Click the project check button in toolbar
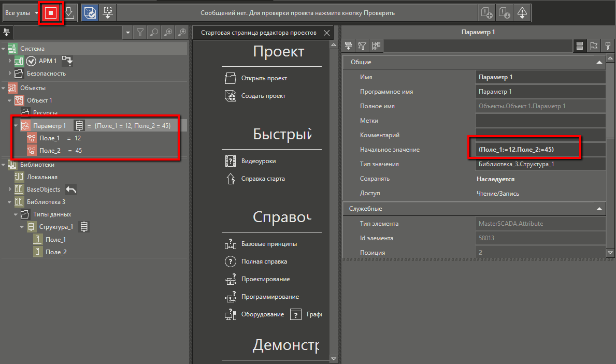The width and height of the screenshot is (616, 364). [89, 13]
